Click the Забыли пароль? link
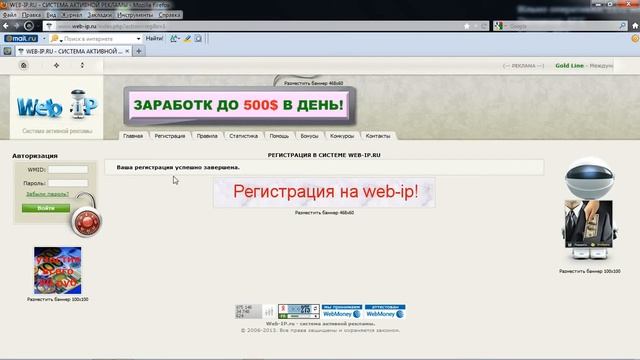 [47, 194]
